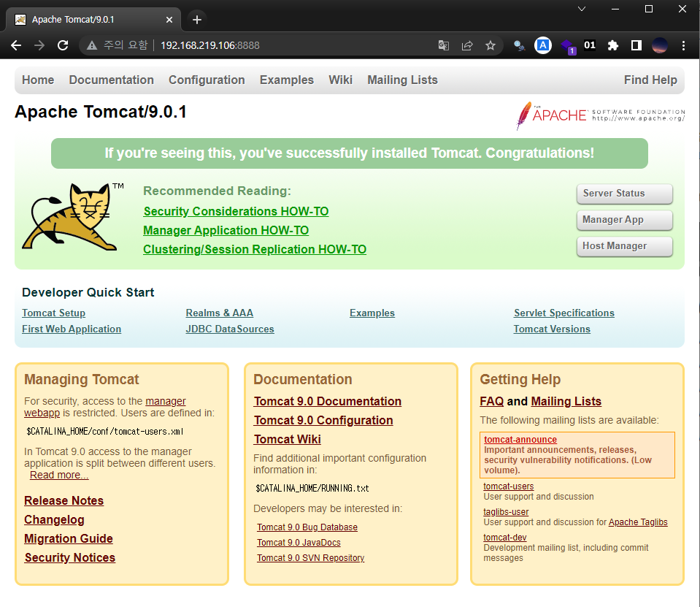
Task: Open Tomcat 9.0 Documentation link
Action: point(328,402)
